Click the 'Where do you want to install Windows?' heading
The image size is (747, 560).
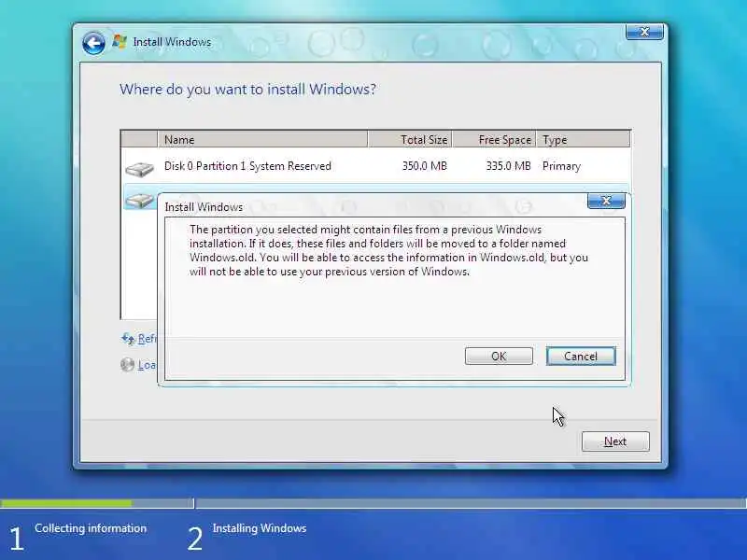(x=247, y=90)
